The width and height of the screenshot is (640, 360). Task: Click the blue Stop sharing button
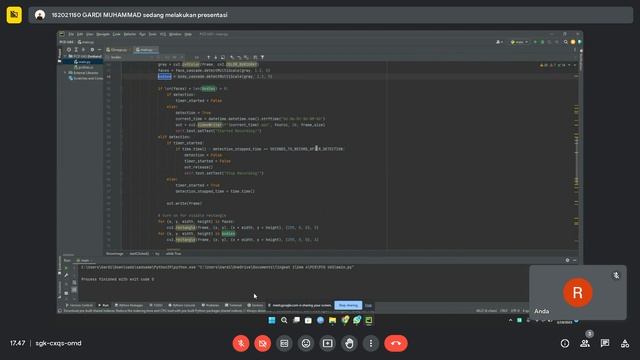click(348, 305)
